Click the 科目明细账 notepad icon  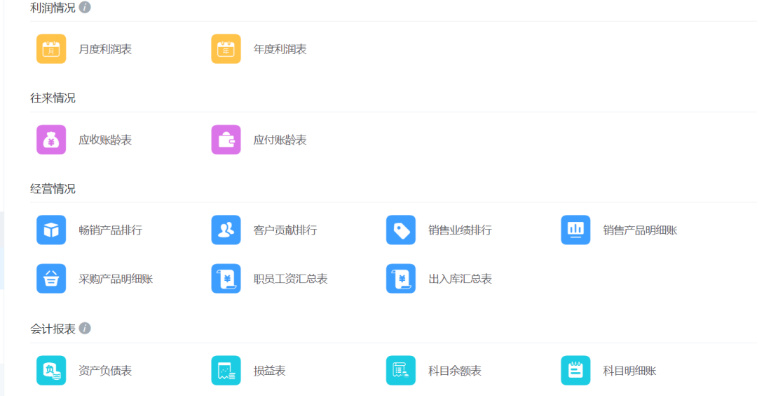575,370
